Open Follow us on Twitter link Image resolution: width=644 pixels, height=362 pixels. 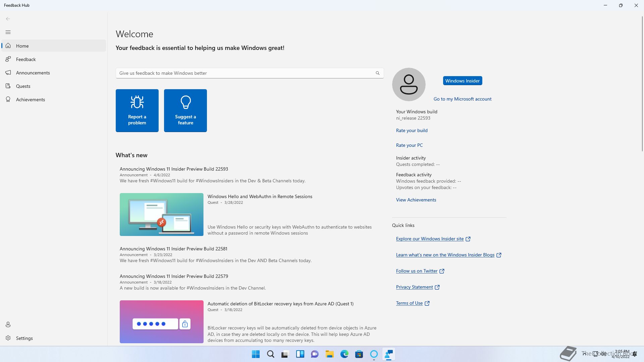point(417,271)
